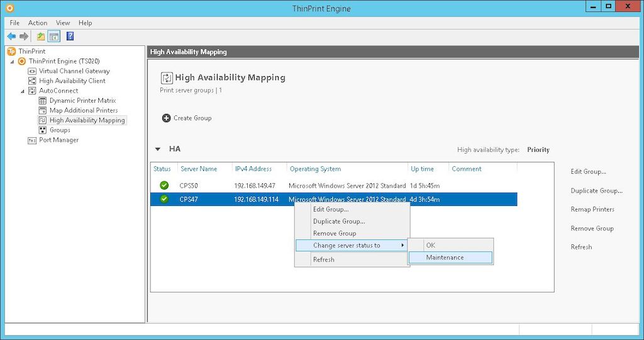
Task: Click the Help toolbar icon
Action: [70, 36]
